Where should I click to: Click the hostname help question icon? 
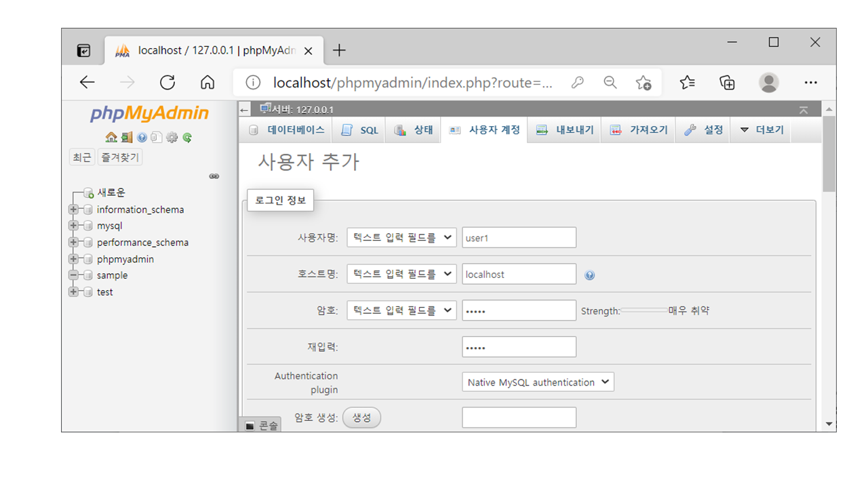pyautogui.click(x=589, y=275)
